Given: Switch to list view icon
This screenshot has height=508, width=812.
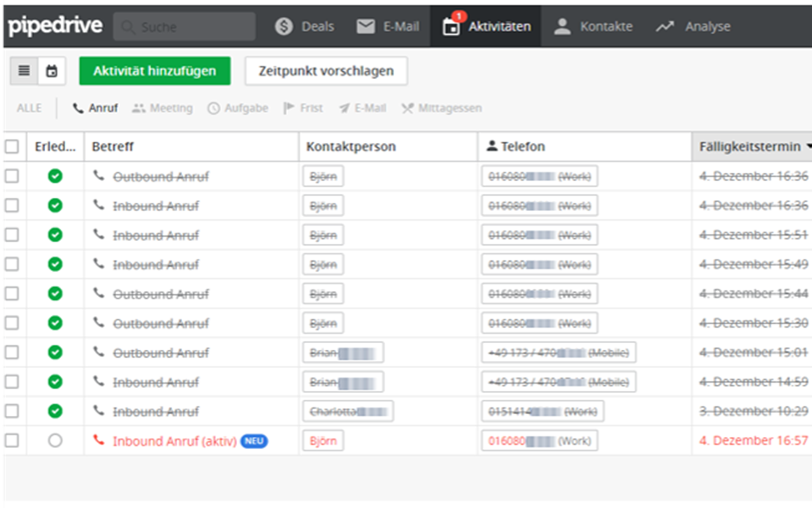Looking at the screenshot, I should tap(24, 71).
